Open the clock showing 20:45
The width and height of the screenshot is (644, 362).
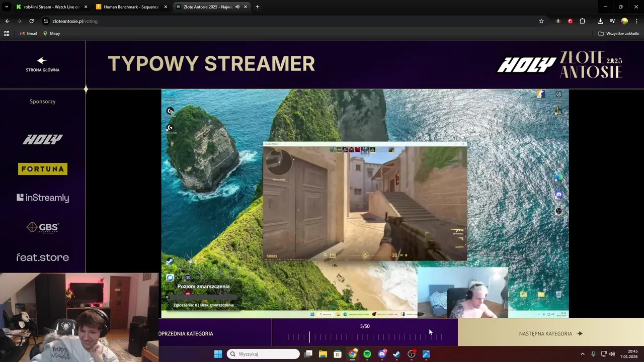click(x=629, y=354)
